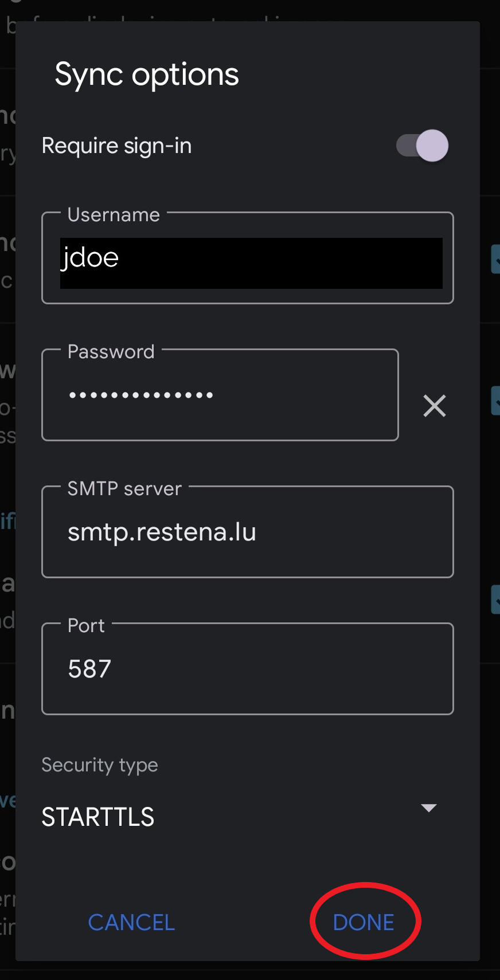The height and width of the screenshot is (980, 500).
Task: Tap the Sync options dialog title
Action: 147,75
